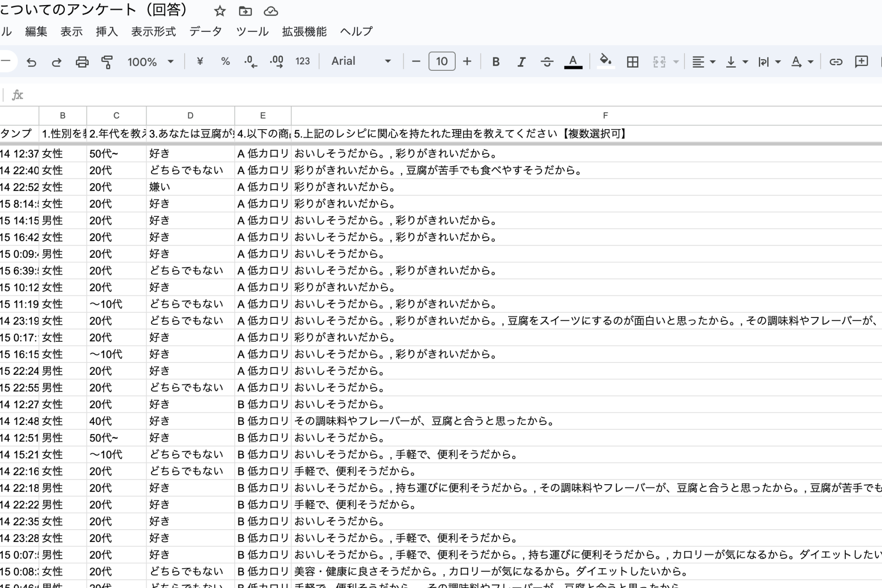Viewport: 882px width, 588px height.
Task: Open the 100% zoom dropdown
Action: tap(151, 62)
